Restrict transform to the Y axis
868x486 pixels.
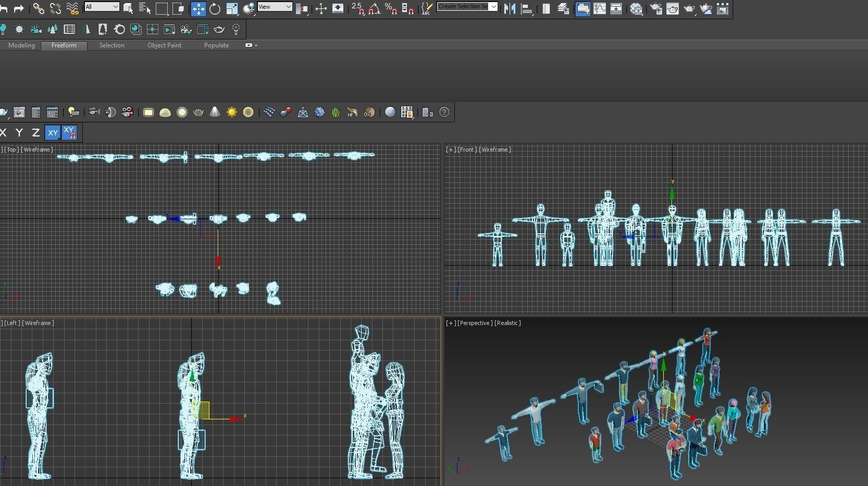point(19,133)
